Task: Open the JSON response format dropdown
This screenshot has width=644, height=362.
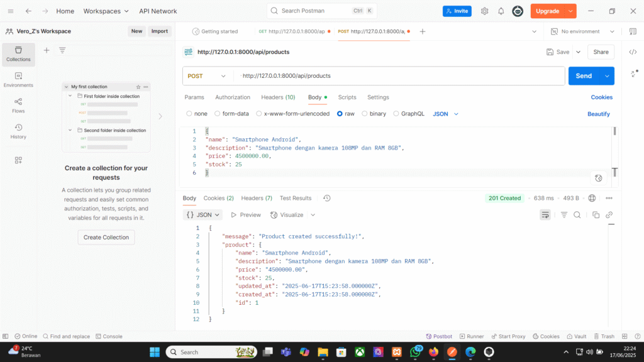Action: pyautogui.click(x=203, y=215)
